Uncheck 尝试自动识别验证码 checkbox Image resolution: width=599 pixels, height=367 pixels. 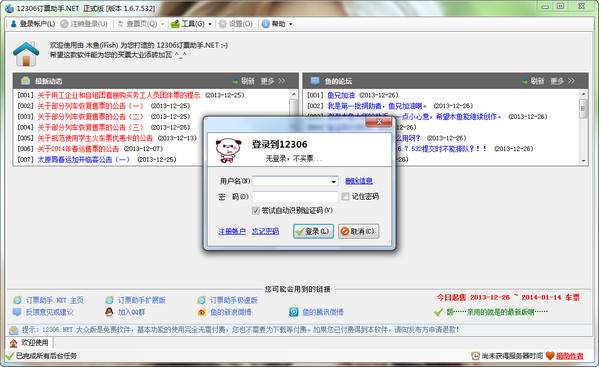pos(256,210)
